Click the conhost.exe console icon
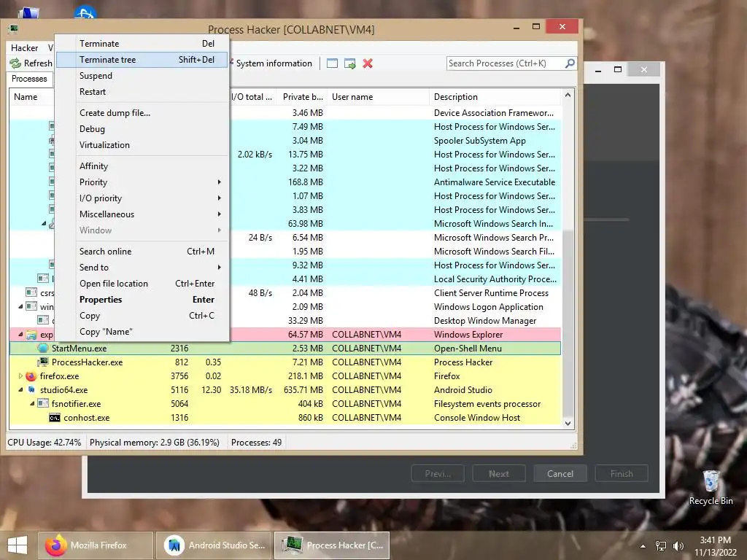The height and width of the screenshot is (560, 747). coord(55,418)
